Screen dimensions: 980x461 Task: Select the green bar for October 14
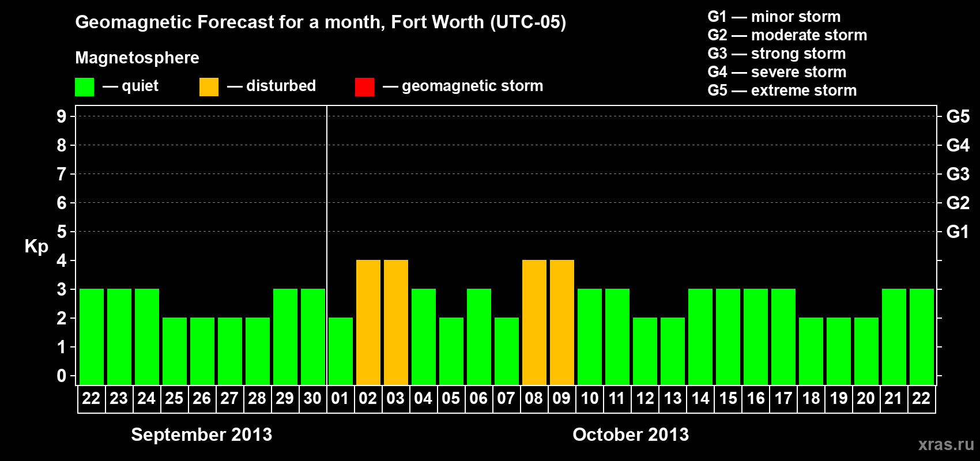pyautogui.click(x=700, y=337)
